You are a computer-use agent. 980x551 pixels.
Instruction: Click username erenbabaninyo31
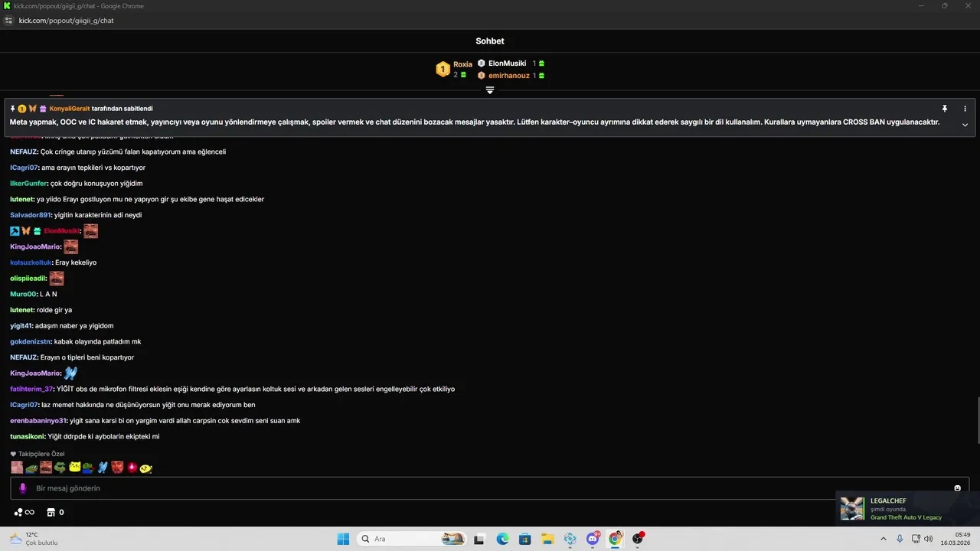pos(38,421)
